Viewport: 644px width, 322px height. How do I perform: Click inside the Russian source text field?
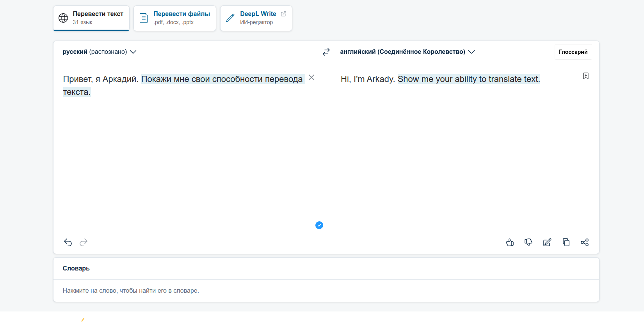[x=187, y=156]
